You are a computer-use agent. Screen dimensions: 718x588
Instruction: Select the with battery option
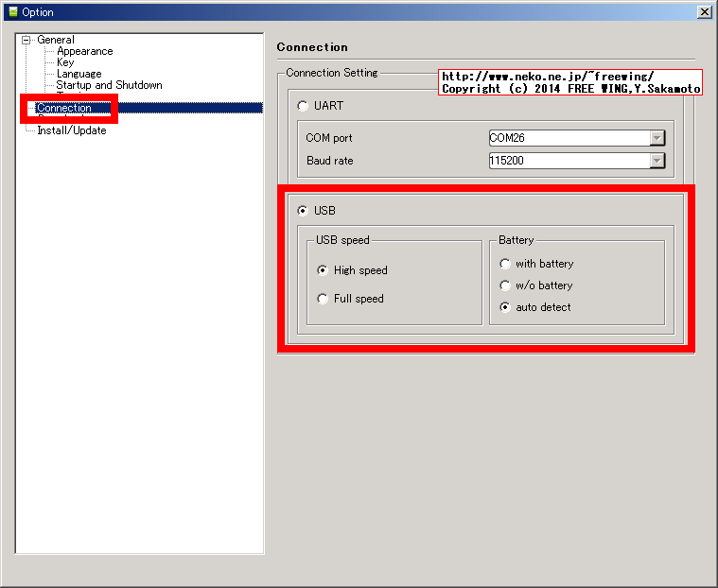click(505, 264)
